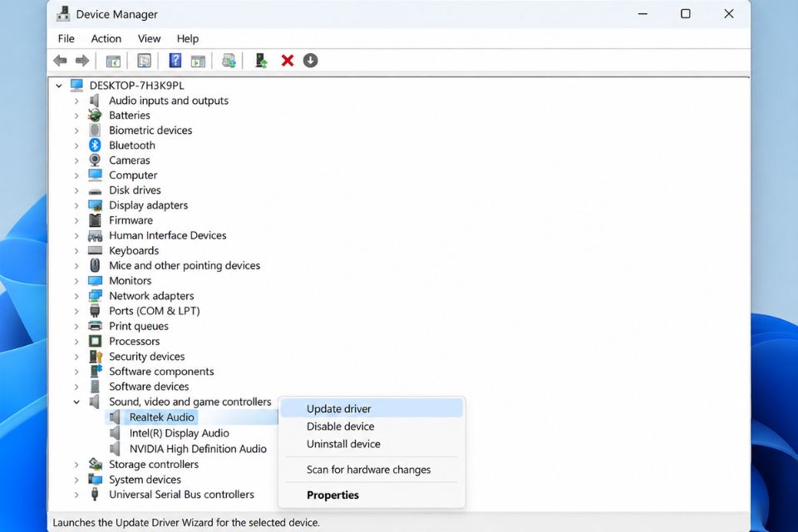This screenshot has height=532, width=798.
Task: Expand Ports (COM & LPT) chevron
Action: (x=76, y=311)
